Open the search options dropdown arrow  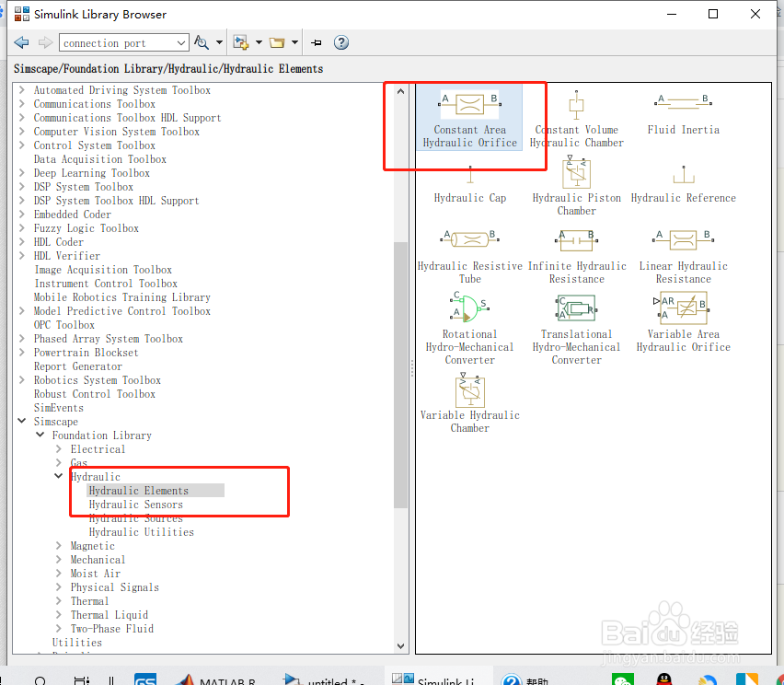point(219,42)
